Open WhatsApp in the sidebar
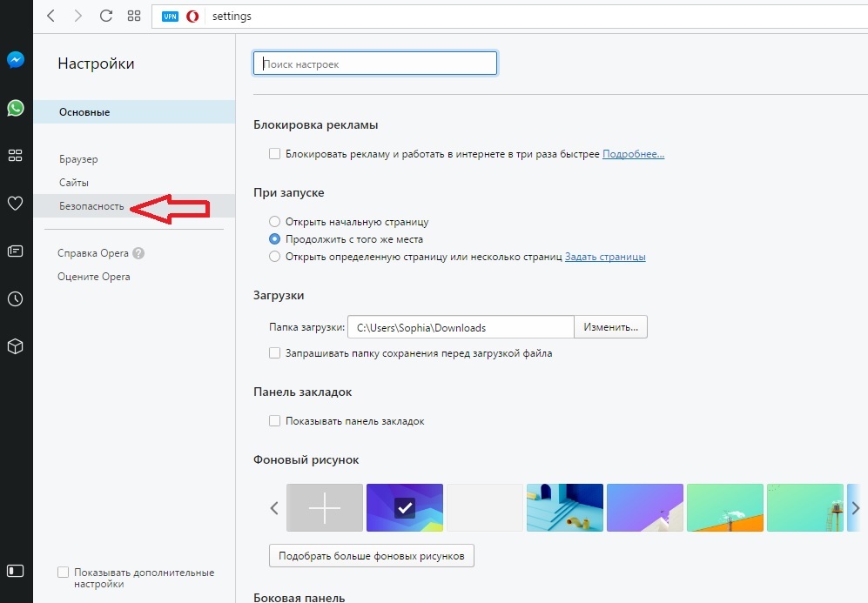Viewport: 868px width, 603px height. pyautogui.click(x=16, y=107)
